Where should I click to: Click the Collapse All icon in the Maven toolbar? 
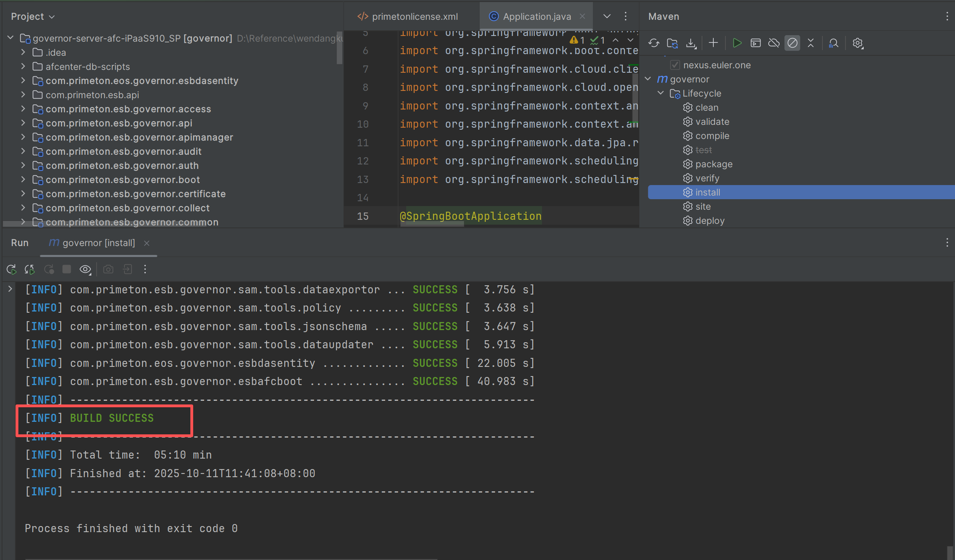click(811, 43)
